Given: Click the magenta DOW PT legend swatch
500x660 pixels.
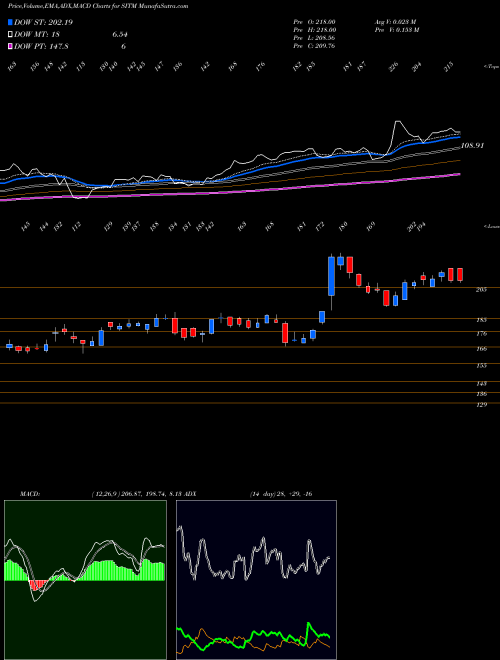Looking at the screenshot, I should tap(10, 46).
